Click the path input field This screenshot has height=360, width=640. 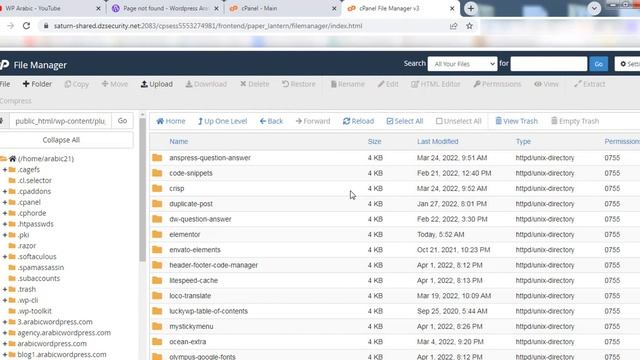pyautogui.click(x=60, y=121)
